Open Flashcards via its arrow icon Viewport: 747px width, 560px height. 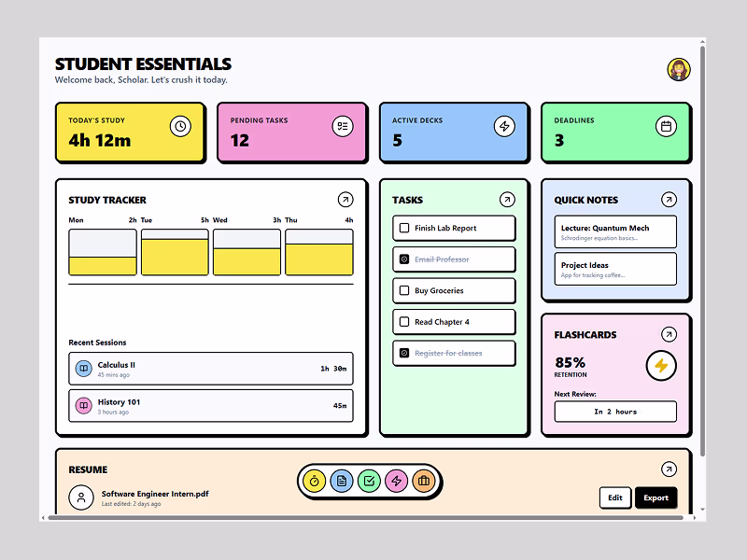tap(669, 334)
